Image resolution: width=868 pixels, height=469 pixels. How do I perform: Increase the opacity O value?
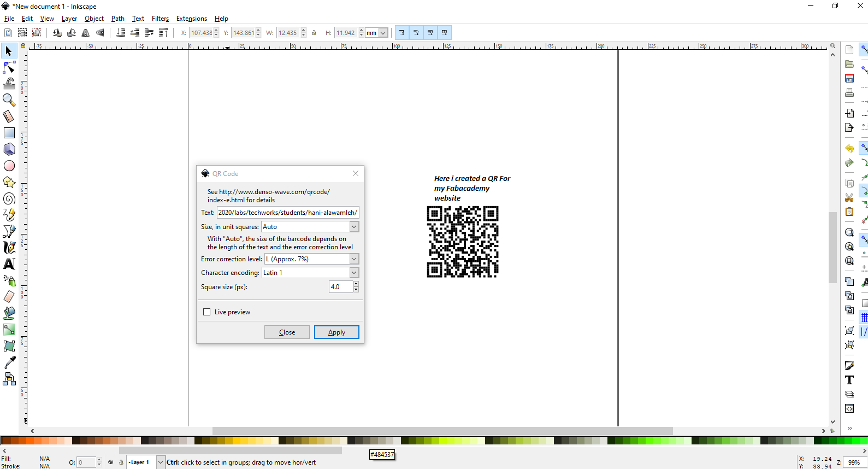[x=99, y=460]
